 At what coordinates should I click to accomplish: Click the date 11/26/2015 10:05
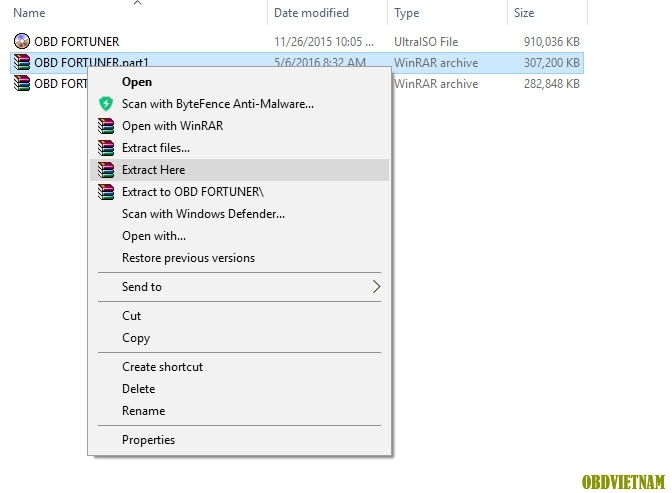pyautogui.click(x=324, y=42)
